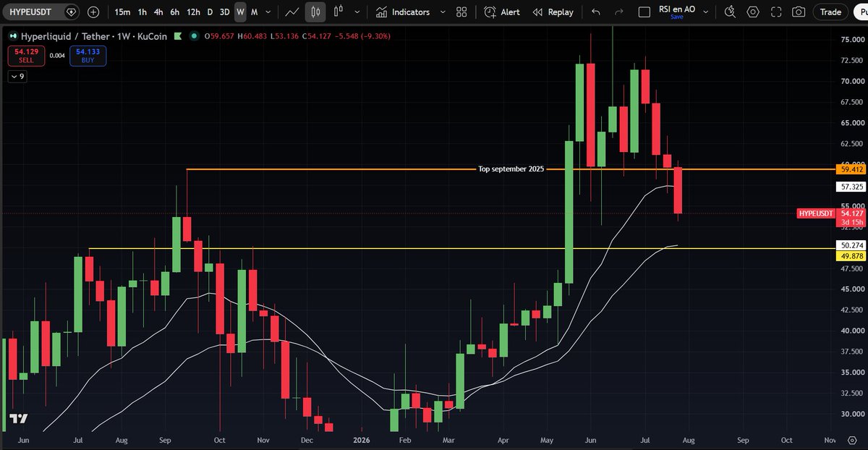
Task: Click the TradingView logo on chart
Action: tap(19, 418)
